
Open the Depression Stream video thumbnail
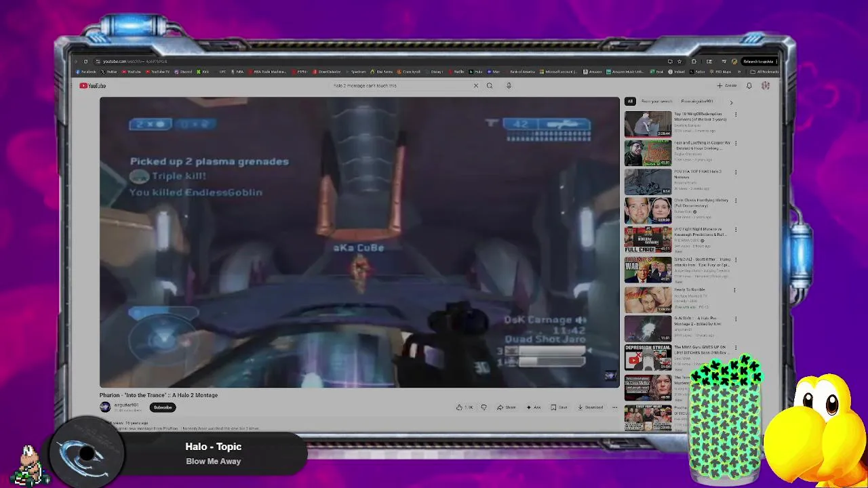point(648,357)
